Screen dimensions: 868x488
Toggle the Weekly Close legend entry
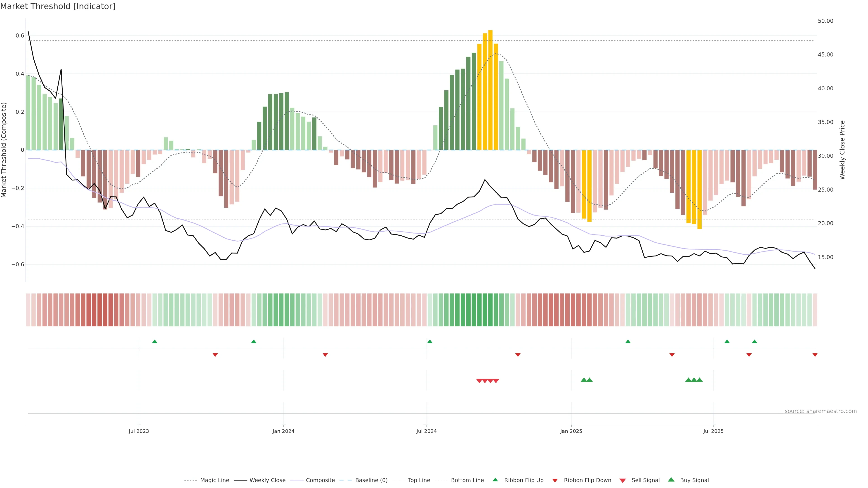pyautogui.click(x=267, y=480)
